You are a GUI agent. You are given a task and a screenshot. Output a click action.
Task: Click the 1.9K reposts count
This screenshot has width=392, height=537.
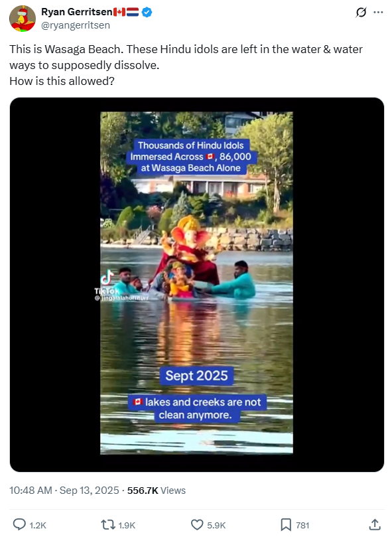tap(127, 525)
